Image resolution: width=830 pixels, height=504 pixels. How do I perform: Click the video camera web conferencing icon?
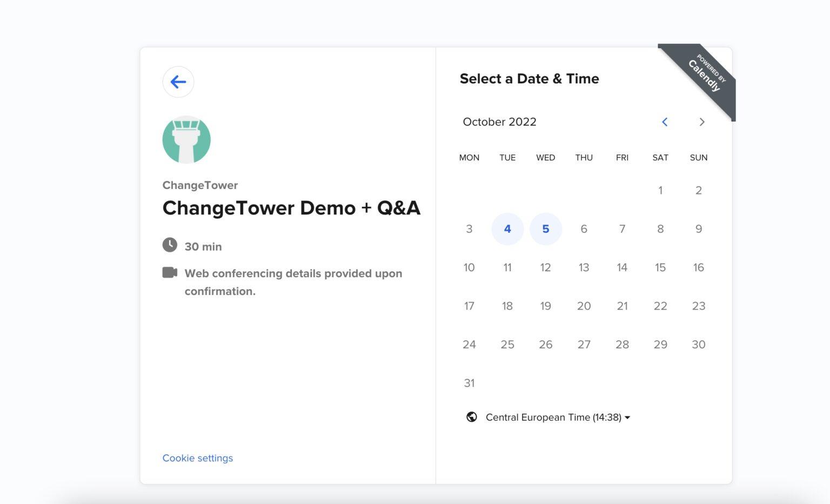click(169, 273)
